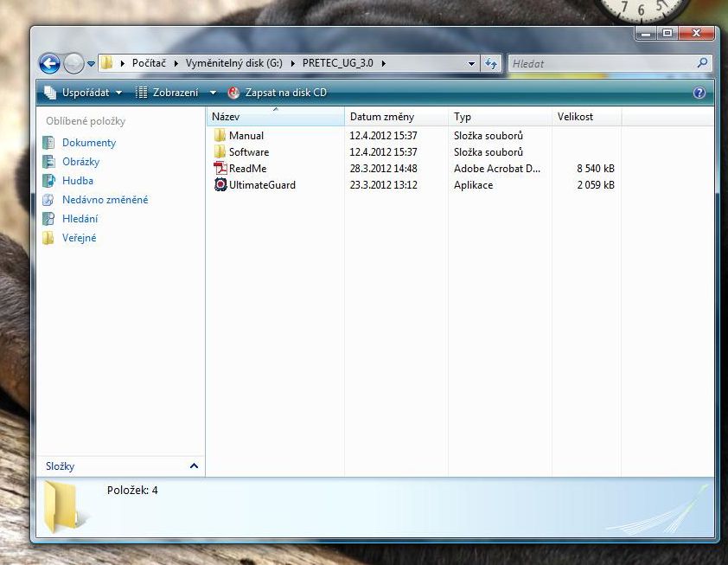Click the magnifying glass search icon
The height and width of the screenshot is (565, 728).
[x=702, y=62]
